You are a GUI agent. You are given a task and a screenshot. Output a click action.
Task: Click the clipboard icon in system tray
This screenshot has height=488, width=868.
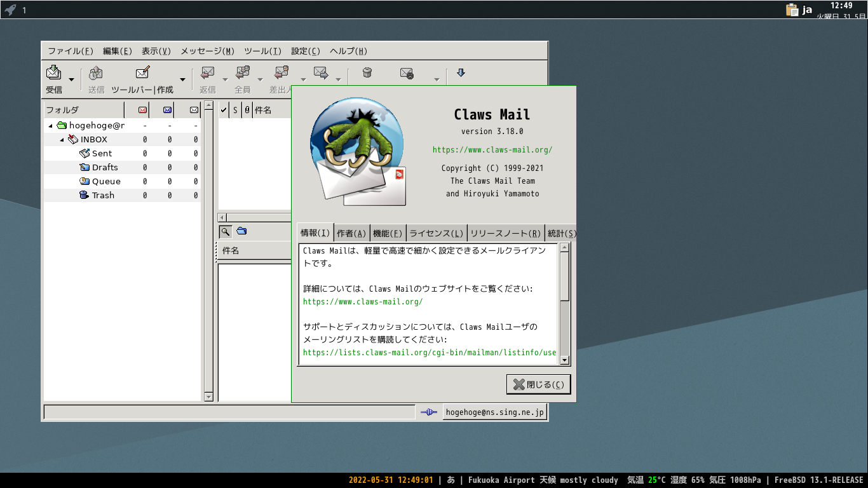coord(792,10)
